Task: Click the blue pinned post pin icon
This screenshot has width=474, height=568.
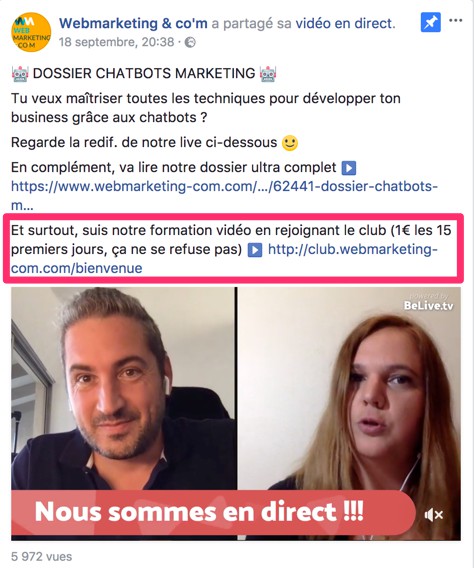Action: pyautogui.click(x=431, y=22)
